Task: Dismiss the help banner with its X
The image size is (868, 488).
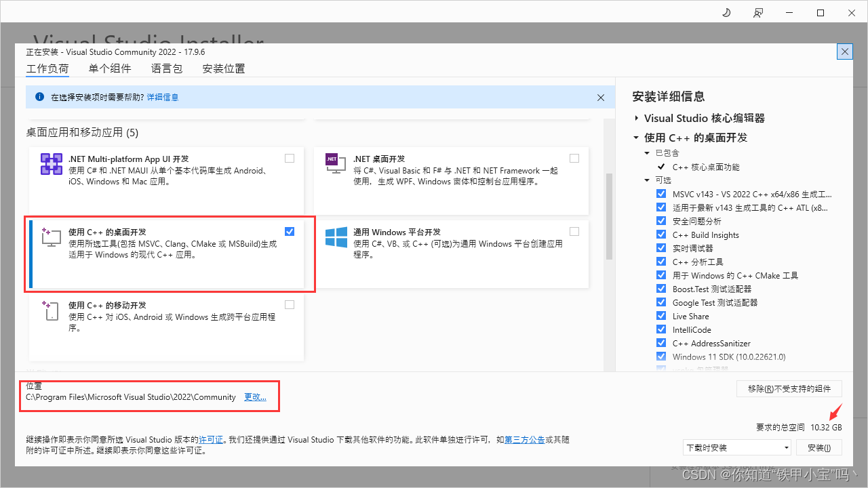Action: pos(601,98)
